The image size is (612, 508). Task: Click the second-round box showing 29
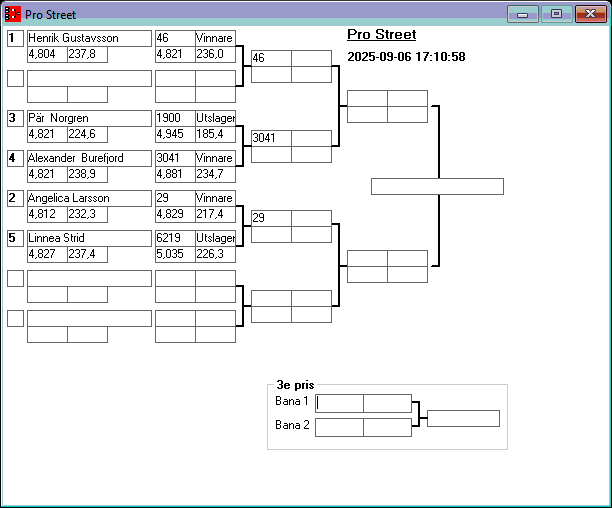click(271, 218)
